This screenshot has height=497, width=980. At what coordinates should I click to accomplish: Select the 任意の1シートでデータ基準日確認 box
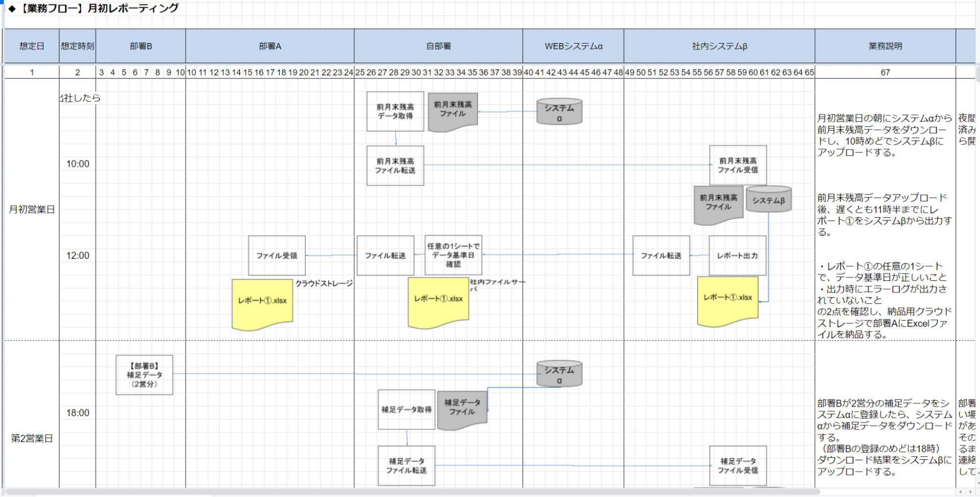click(453, 255)
